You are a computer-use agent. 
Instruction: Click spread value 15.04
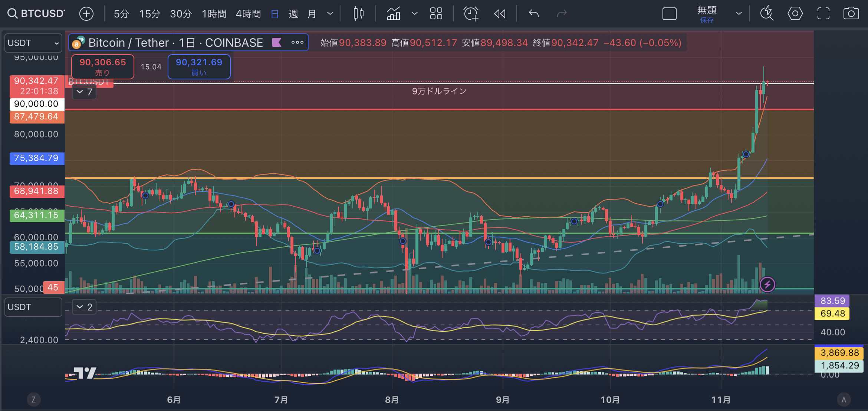151,67
